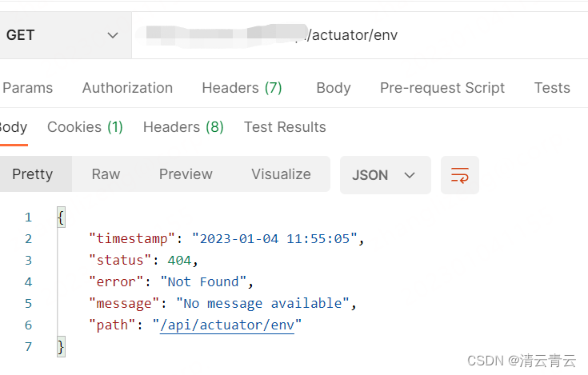The height and width of the screenshot is (375, 588).
Task: Show the response Cookies (1) tab
Action: coord(85,127)
